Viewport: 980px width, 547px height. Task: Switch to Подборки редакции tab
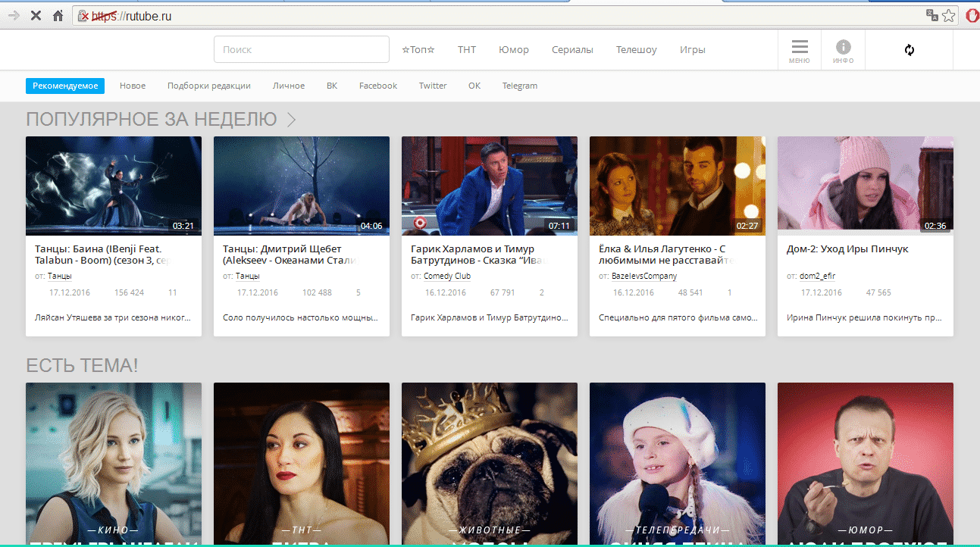click(x=209, y=86)
